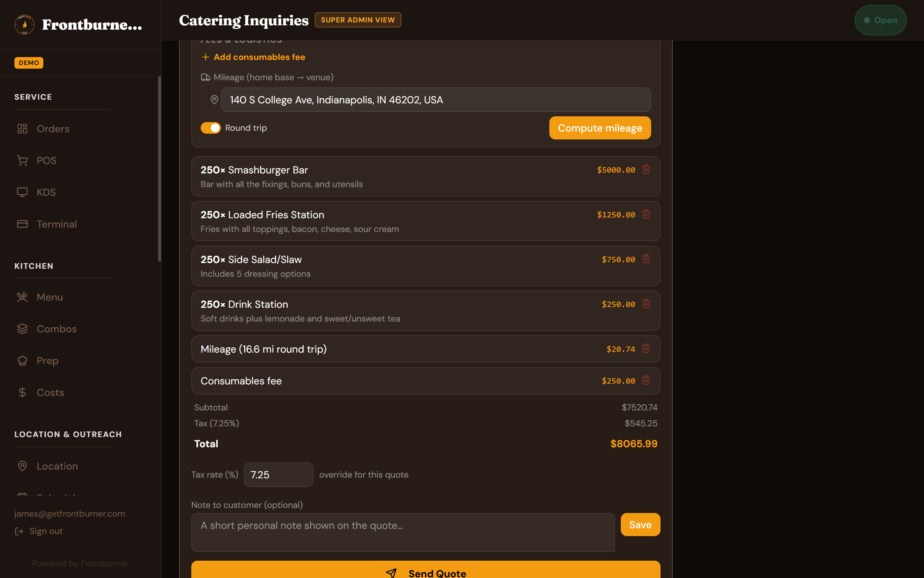
Task: Click the sidebar scrollbar
Action: [159, 169]
